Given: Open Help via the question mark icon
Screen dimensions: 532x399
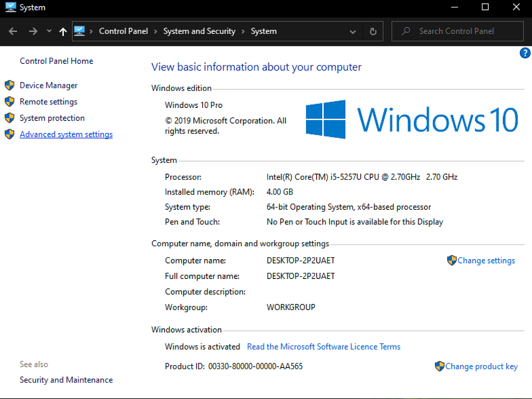Looking at the screenshot, I should tap(525, 53).
